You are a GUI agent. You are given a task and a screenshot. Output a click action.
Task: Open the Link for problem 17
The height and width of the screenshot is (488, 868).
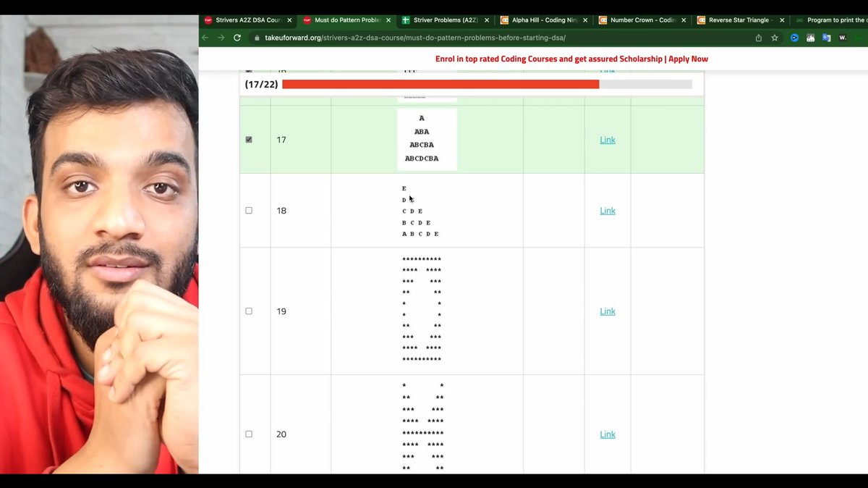608,140
